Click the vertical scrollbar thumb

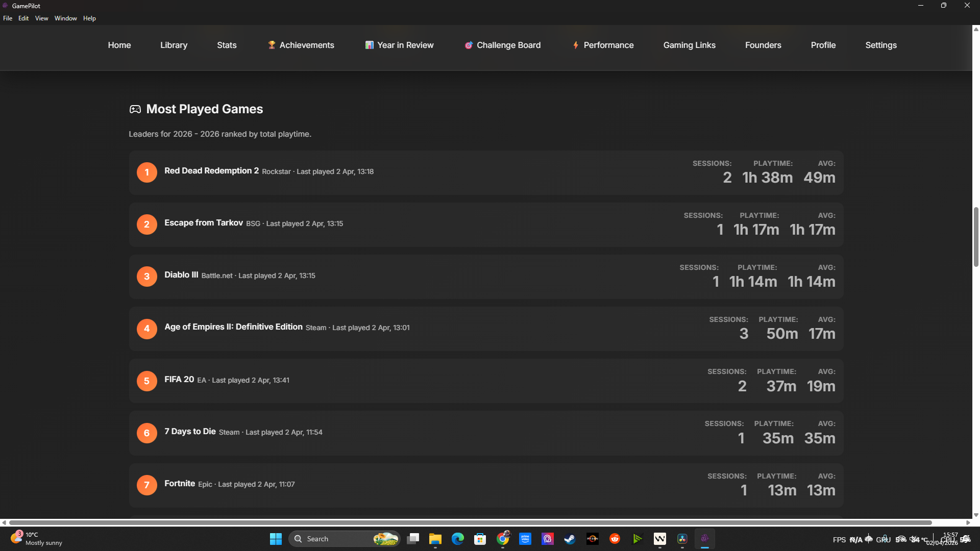[976, 237]
